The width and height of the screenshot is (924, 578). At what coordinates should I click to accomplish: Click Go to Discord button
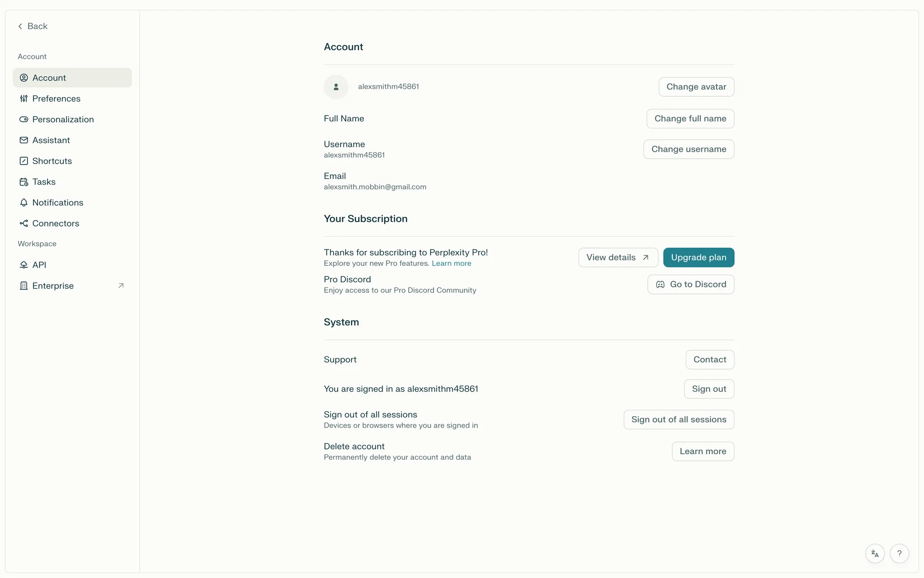tap(690, 285)
